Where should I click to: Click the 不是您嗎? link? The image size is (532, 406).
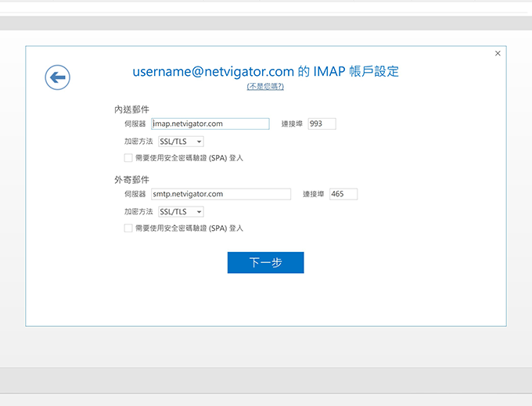tap(265, 86)
